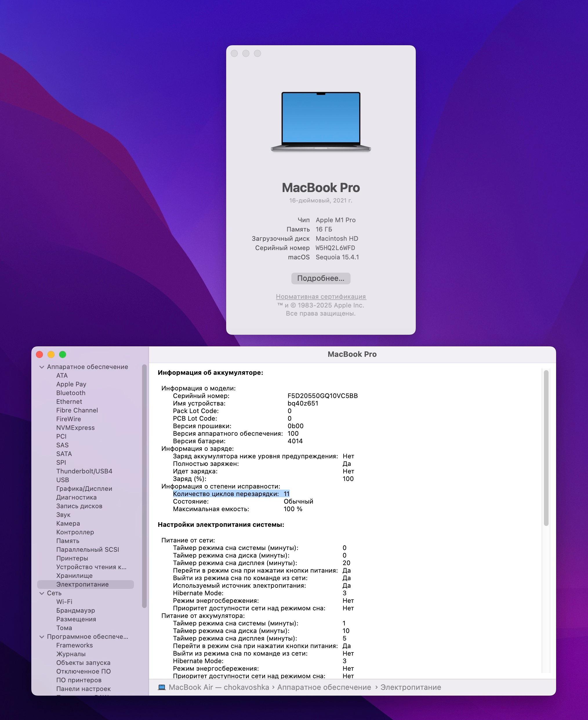Select Диагностика in the sidebar
Screen dimensions: 588x720
coord(76,498)
